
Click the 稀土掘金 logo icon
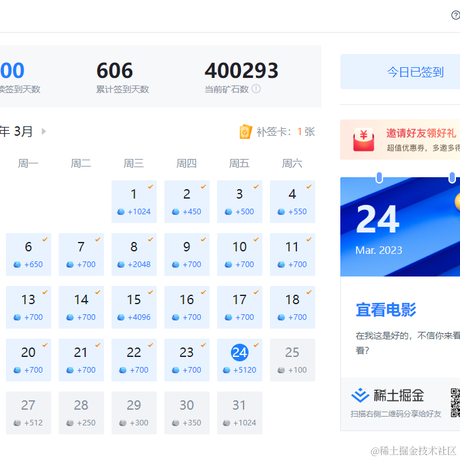coord(360,395)
